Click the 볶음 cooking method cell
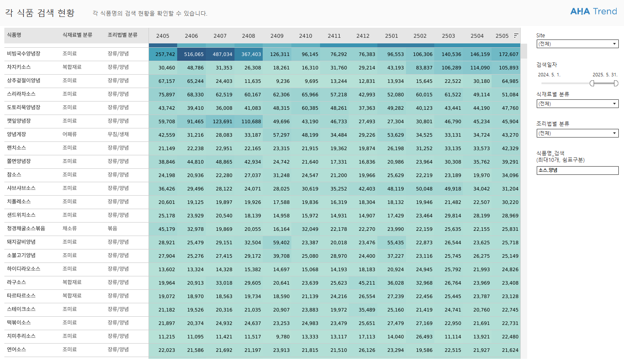Viewport: 624px width, 364px height. pos(112,229)
